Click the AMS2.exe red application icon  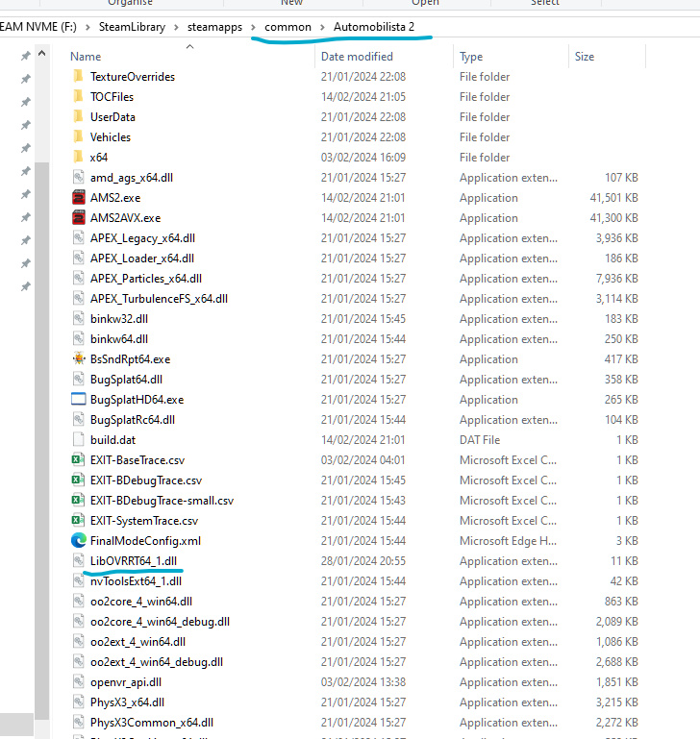[78, 197]
